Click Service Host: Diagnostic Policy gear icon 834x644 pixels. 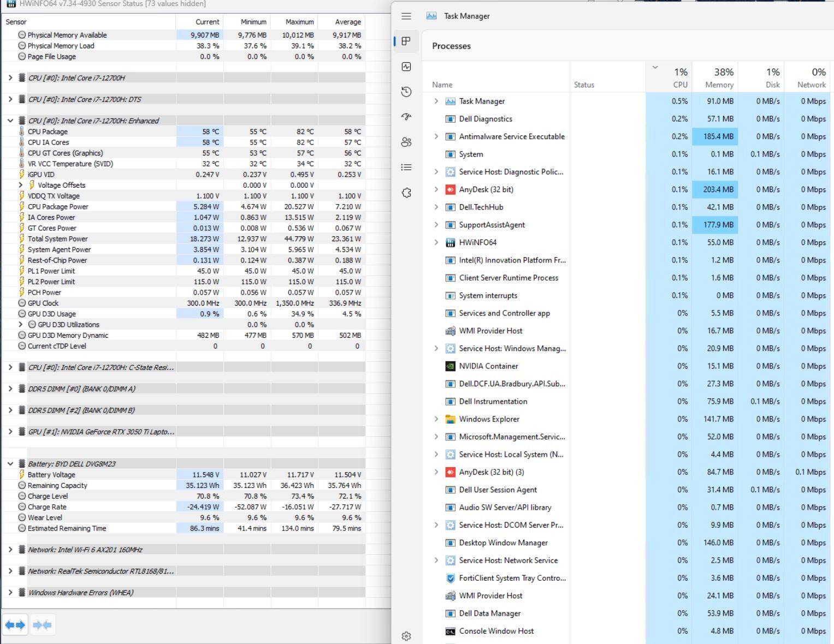tap(450, 172)
